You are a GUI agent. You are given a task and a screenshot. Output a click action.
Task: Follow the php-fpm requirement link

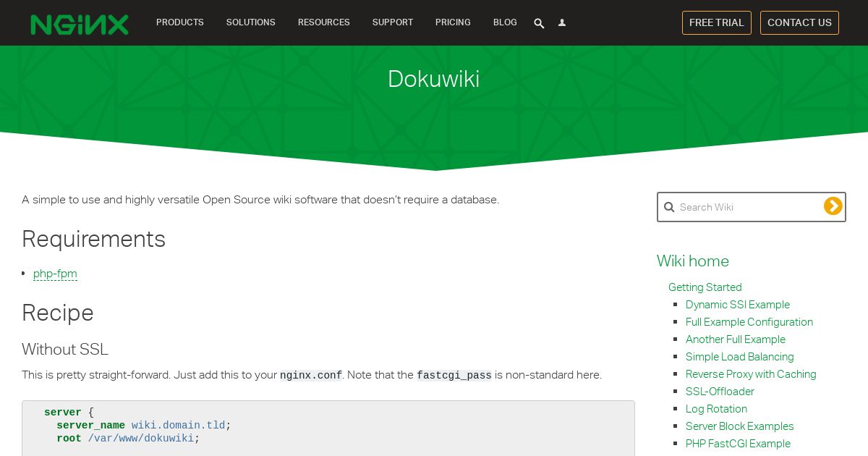click(55, 274)
